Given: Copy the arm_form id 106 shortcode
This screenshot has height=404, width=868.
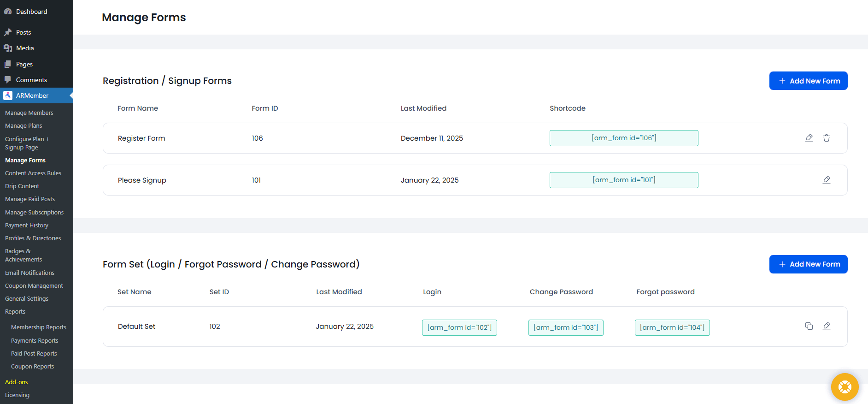Looking at the screenshot, I should (624, 138).
